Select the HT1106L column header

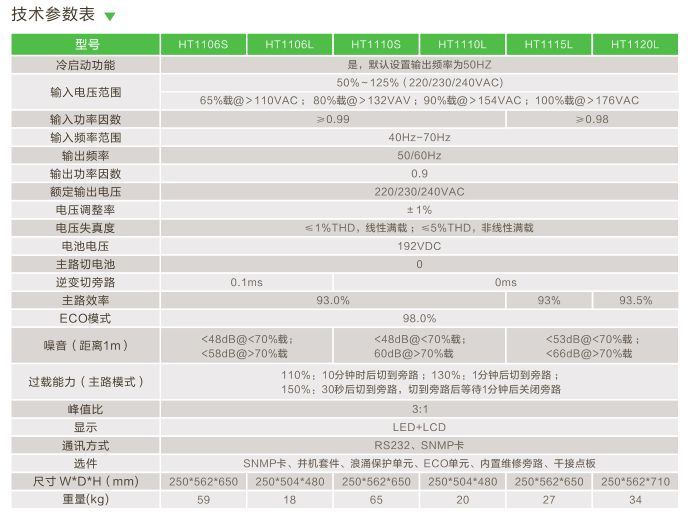click(x=289, y=45)
